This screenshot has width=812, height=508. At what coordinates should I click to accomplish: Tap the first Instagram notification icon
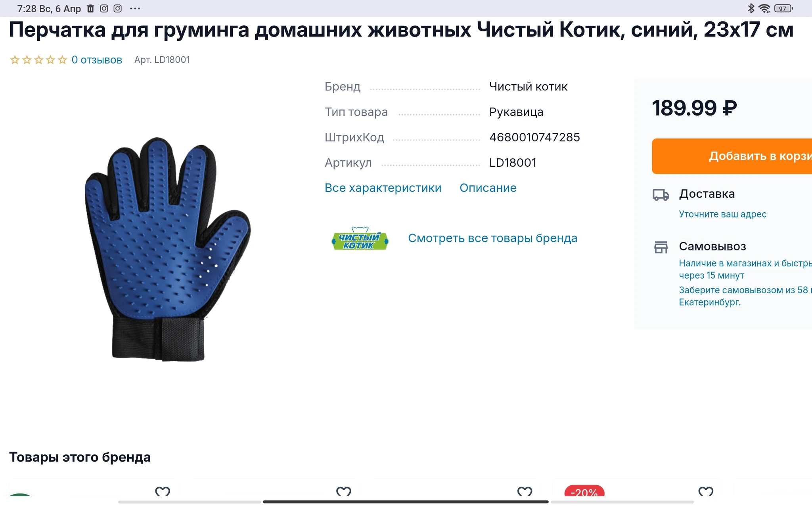pyautogui.click(x=104, y=8)
